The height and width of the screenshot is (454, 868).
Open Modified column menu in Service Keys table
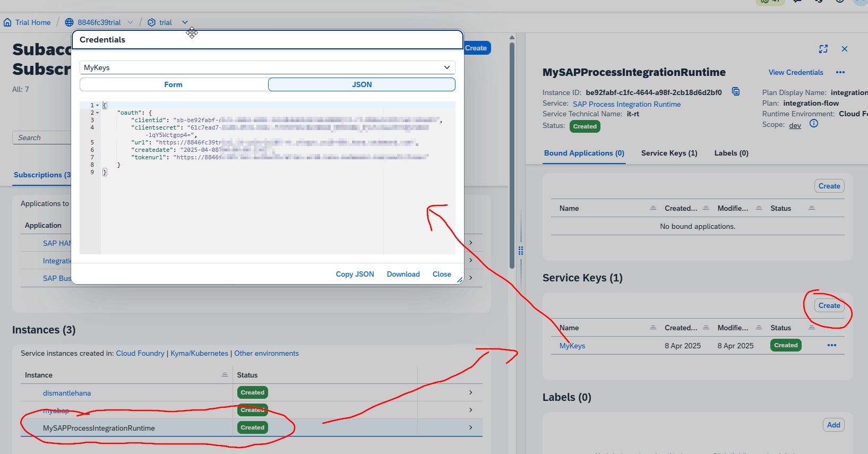[x=759, y=328]
